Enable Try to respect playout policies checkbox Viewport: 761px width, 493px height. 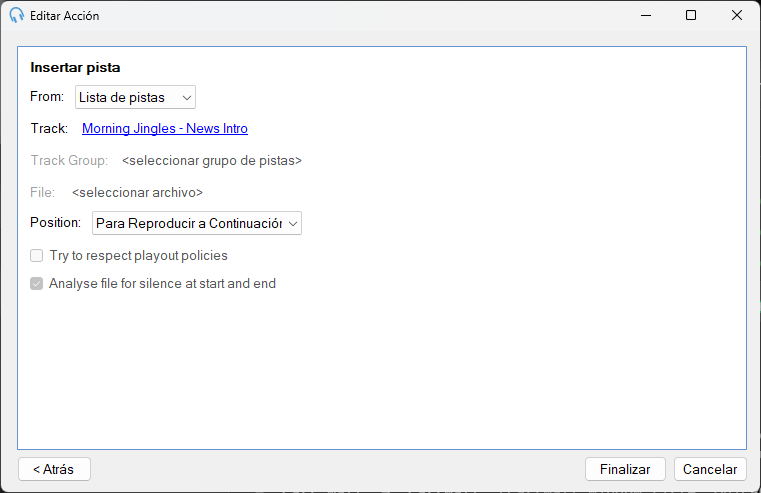[x=36, y=256]
